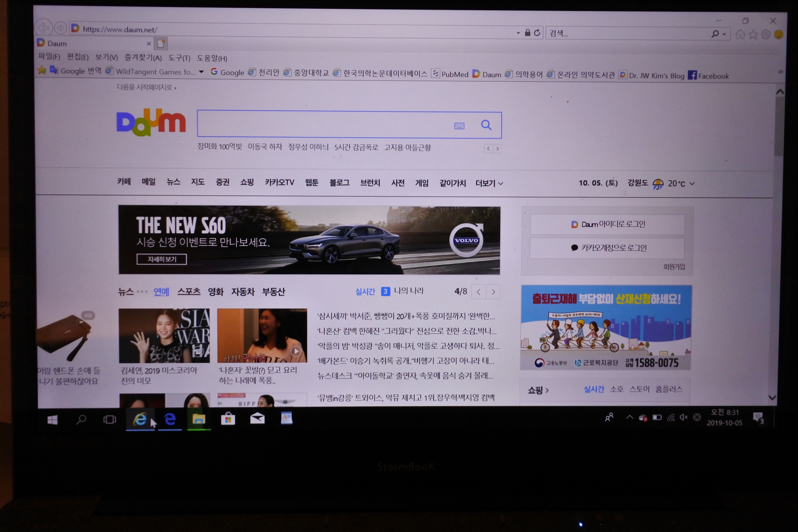
Task: Click 카카오계정으로 로그인 button
Action: pos(607,248)
